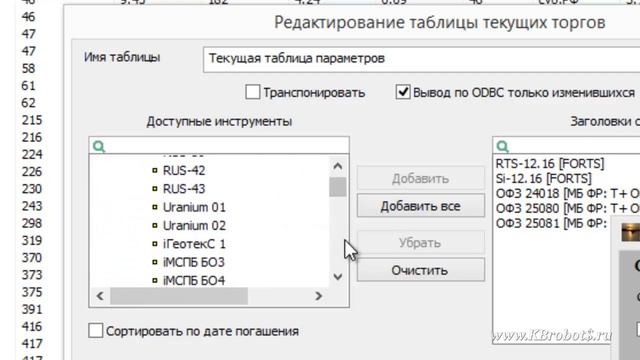Image resolution: width=640 pixels, height=360 pixels.
Task: Click the search magnifier in available instruments
Action: pos(99,146)
